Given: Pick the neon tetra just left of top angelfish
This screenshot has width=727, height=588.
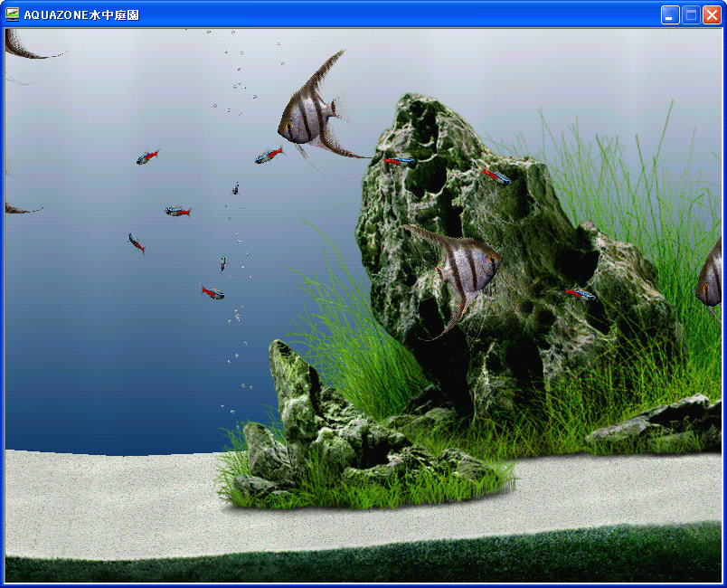Looking at the screenshot, I should 269,156.
